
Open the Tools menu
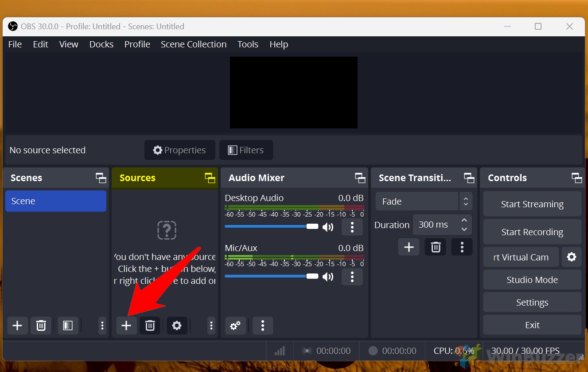coord(248,44)
